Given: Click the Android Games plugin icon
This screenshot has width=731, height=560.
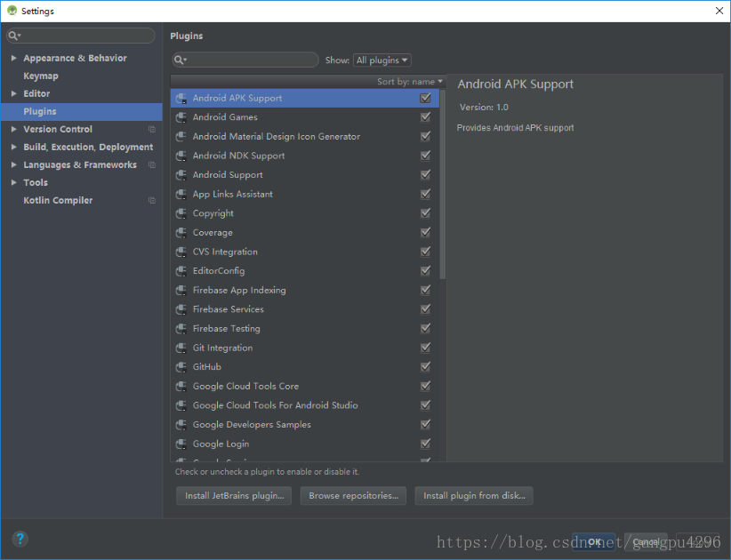Looking at the screenshot, I should coord(181,117).
